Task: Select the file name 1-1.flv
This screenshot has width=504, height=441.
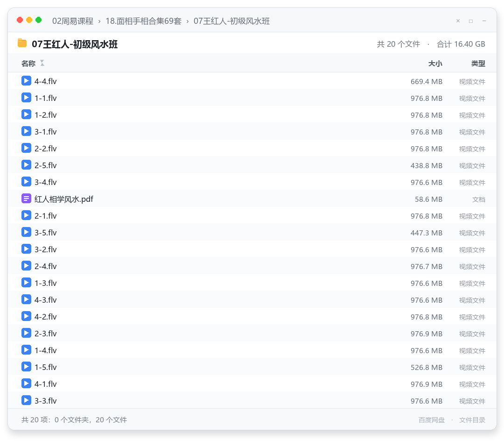Action: tap(46, 98)
